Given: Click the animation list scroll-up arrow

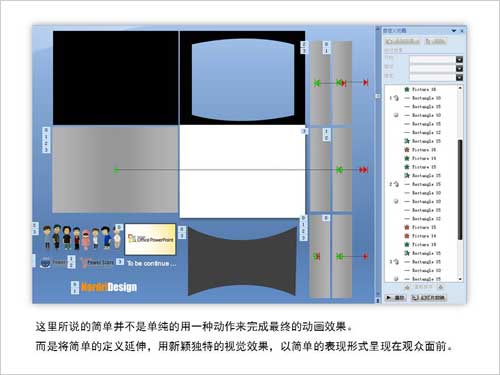Looking at the screenshot, I should pos(460,88).
